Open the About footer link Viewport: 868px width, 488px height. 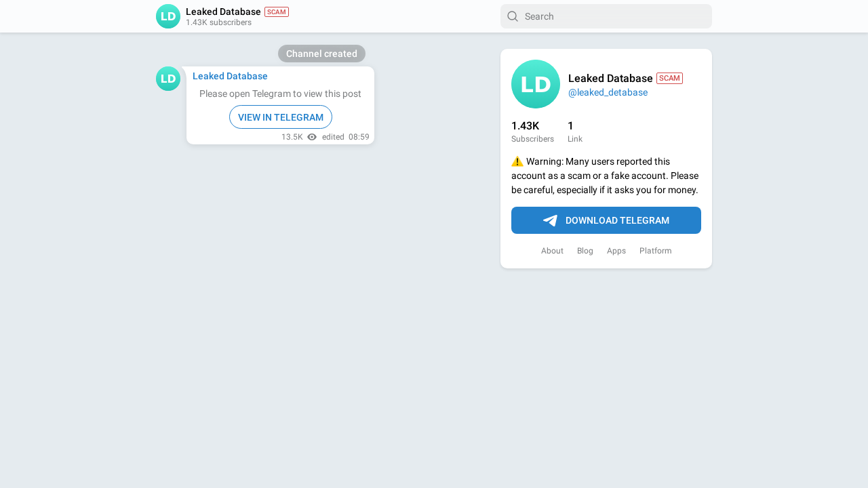552,251
